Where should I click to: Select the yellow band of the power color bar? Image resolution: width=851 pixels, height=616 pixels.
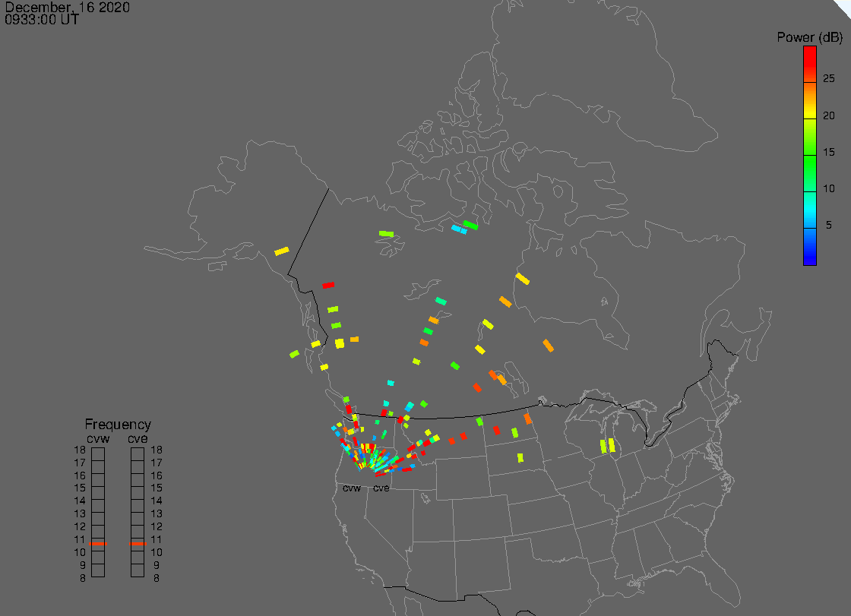[x=810, y=111]
